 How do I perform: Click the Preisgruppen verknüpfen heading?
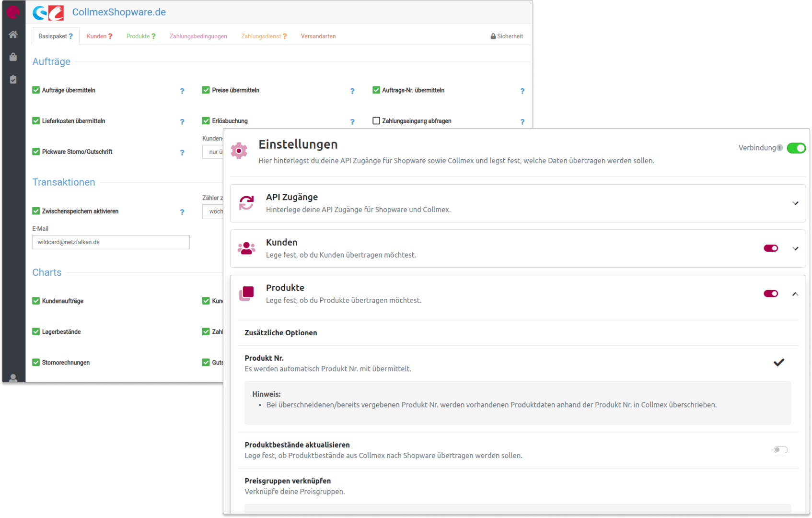click(x=288, y=481)
